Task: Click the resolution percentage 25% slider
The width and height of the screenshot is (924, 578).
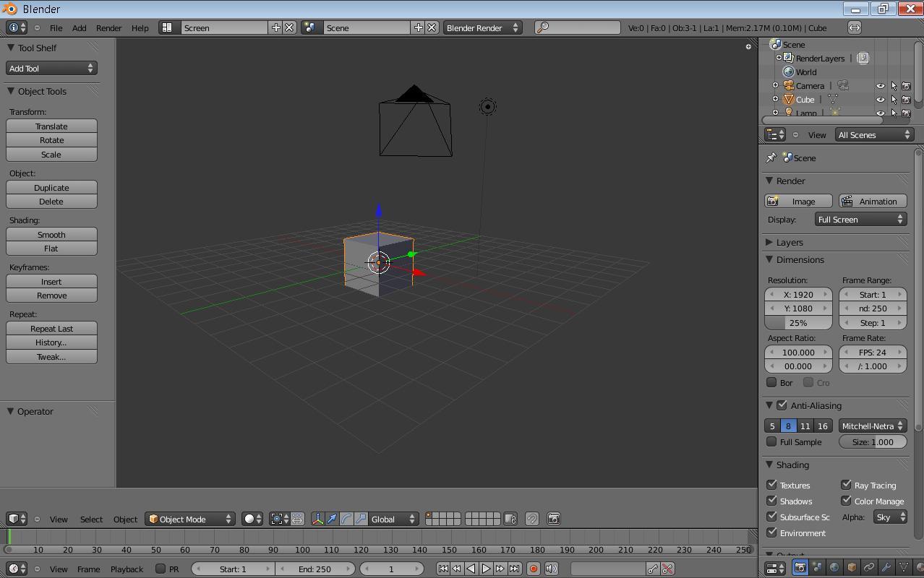Action: coord(798,322)
